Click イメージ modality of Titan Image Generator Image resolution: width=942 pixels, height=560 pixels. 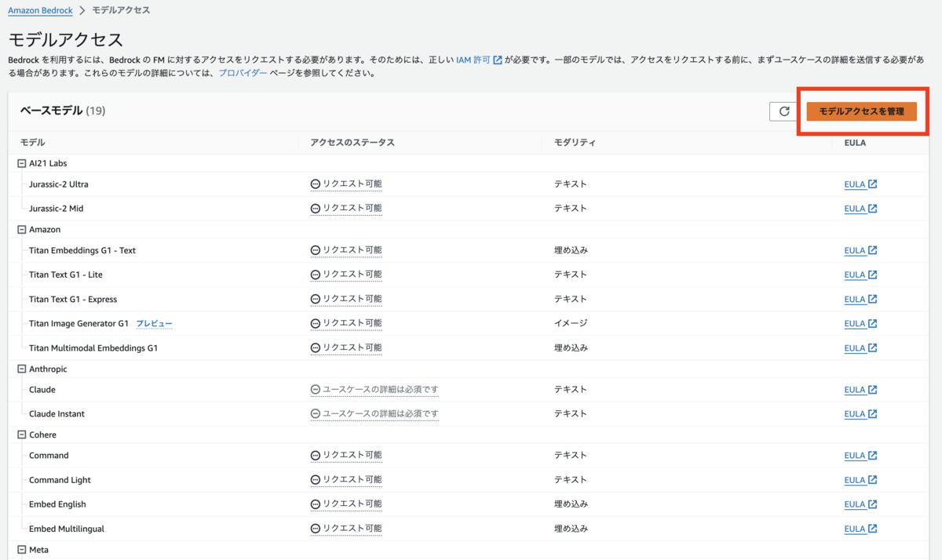point(571,323)
